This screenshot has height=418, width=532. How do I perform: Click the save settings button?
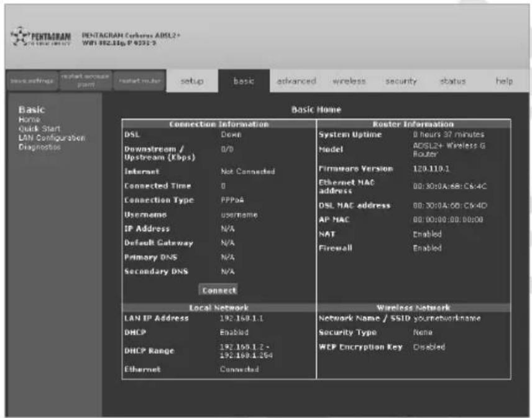(32, 81)
